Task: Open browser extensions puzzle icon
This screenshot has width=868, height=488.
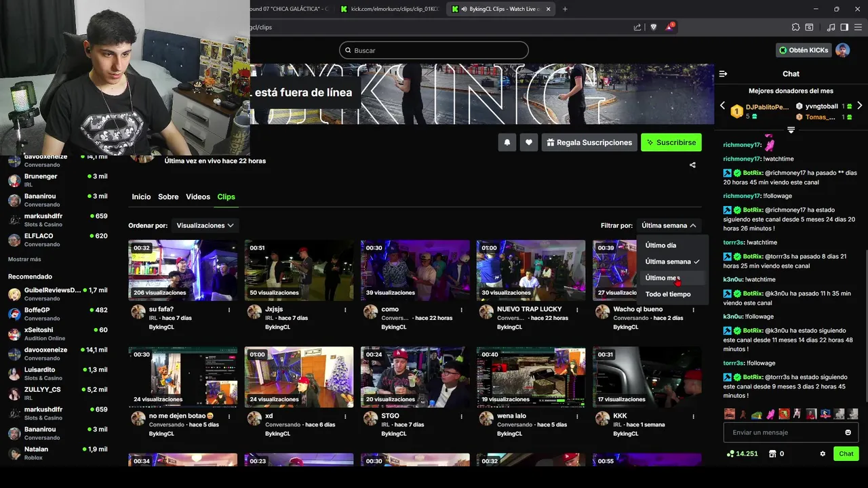Action: pos(795,27)
